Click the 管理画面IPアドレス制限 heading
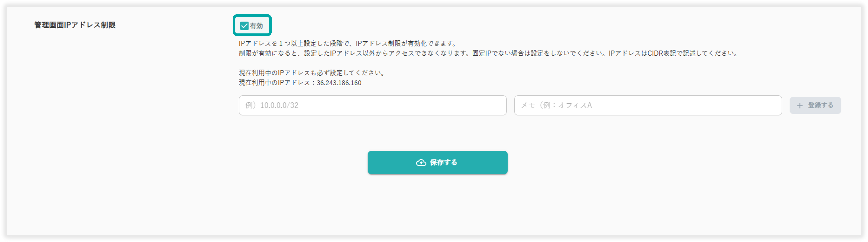The width and height of the screenshot is (868, 242). pyautogui.click(x=75, y=25)
